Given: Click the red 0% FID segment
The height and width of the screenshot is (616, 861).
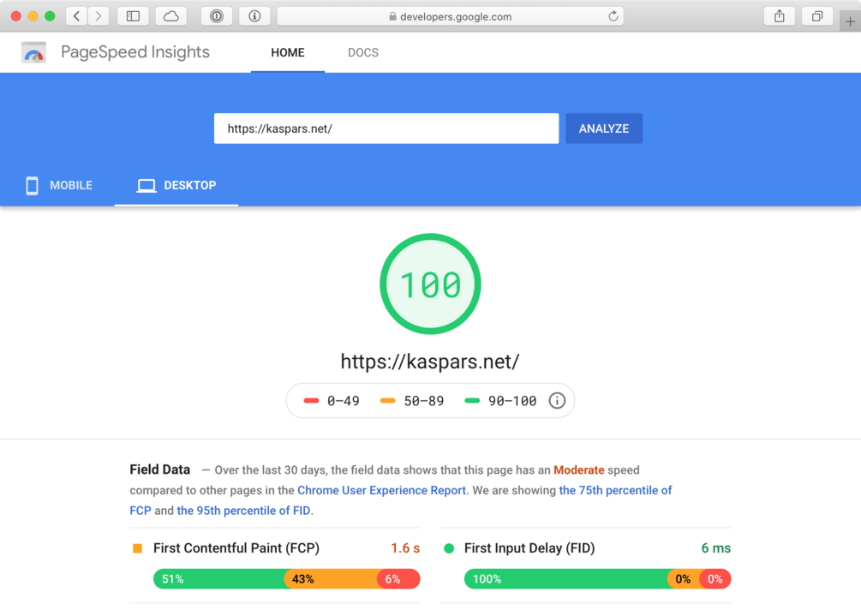Looking at the screenshot, I should pyautogui.click(x=715, y=579).
